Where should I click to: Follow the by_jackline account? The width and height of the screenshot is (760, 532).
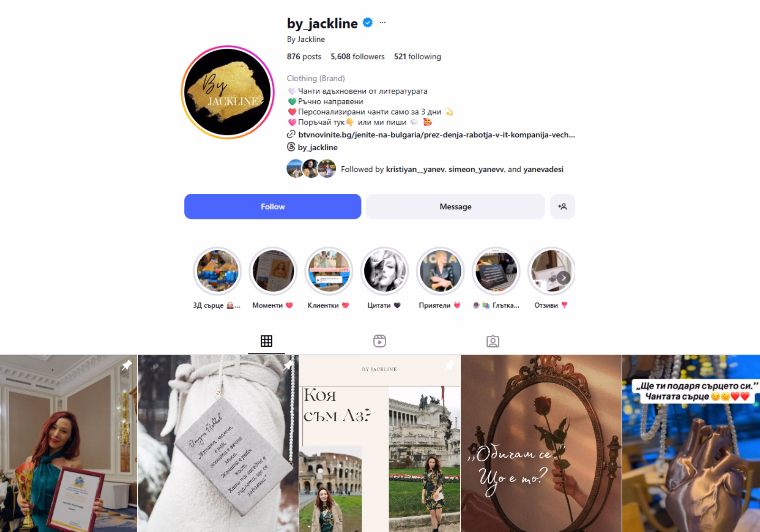coord(273,207)
